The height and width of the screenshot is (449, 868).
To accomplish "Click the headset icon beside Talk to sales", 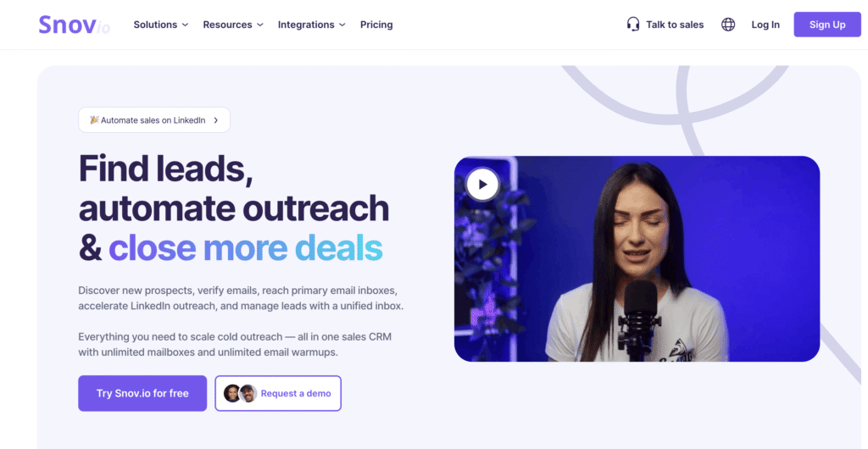I will click(632, 25).
